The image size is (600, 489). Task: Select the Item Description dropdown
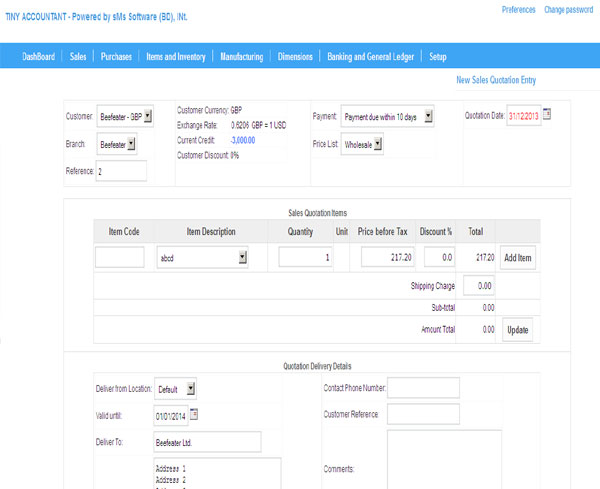pyautogui.click(x=203, y=258)
